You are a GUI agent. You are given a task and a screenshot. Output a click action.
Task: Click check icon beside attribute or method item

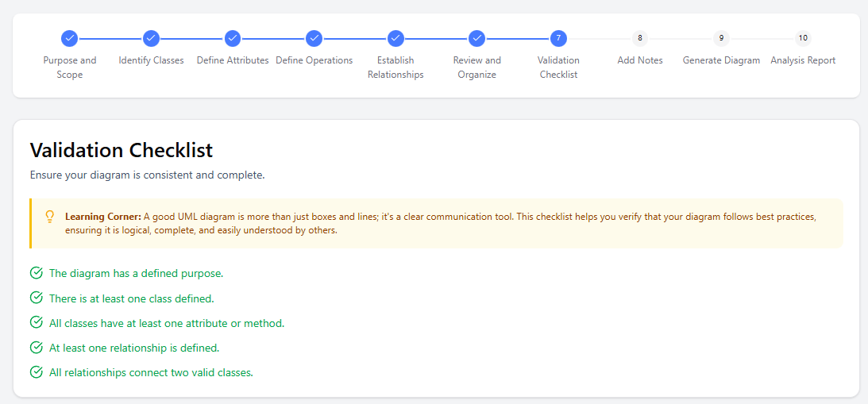click(37, 323)
